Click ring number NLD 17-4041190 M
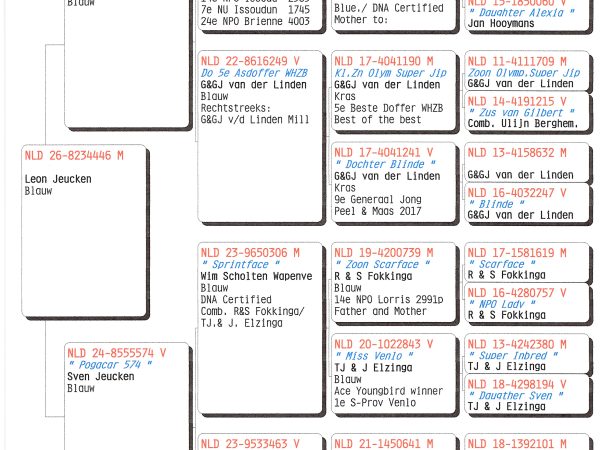Image resolution: width=600 pixels, height=450 pixels. point(384,61)
